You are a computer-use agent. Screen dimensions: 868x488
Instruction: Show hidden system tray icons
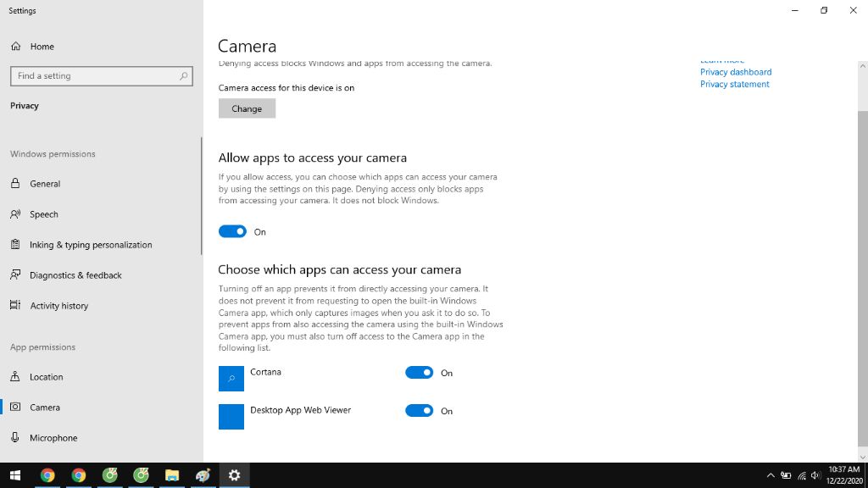coord(771,475)
